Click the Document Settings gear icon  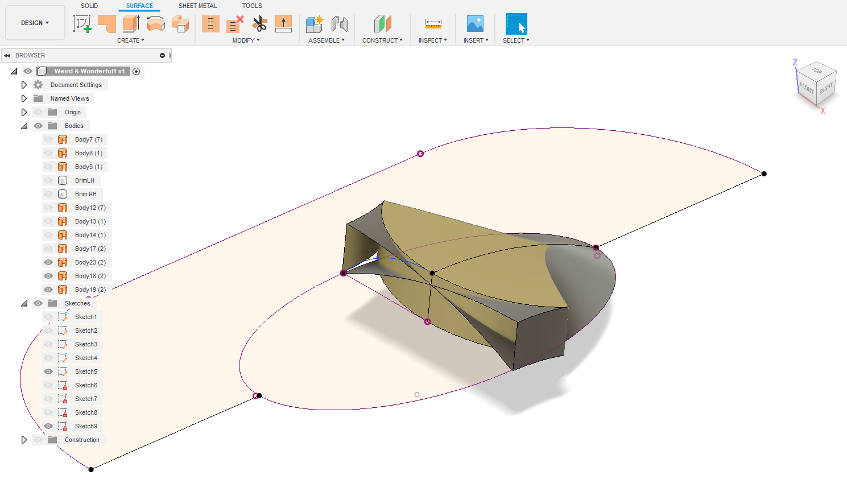coord(38,85)
